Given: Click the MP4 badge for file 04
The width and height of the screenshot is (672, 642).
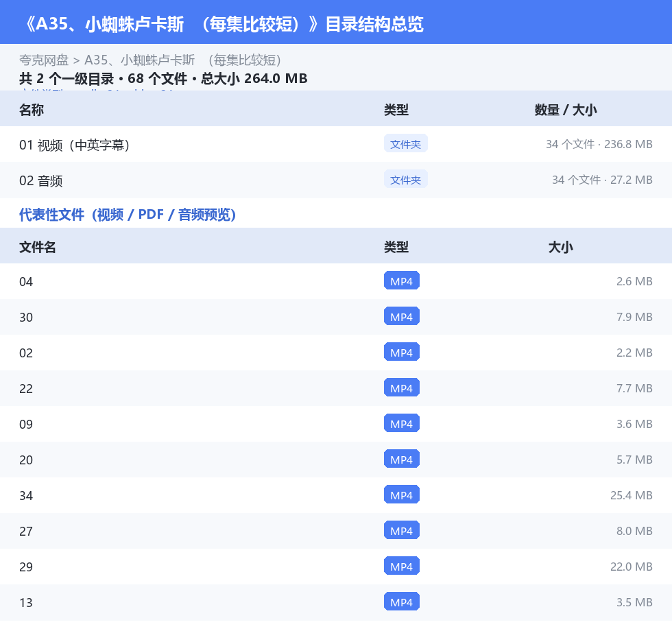Looking at the screenshot, I should click(x=402, y=281).
